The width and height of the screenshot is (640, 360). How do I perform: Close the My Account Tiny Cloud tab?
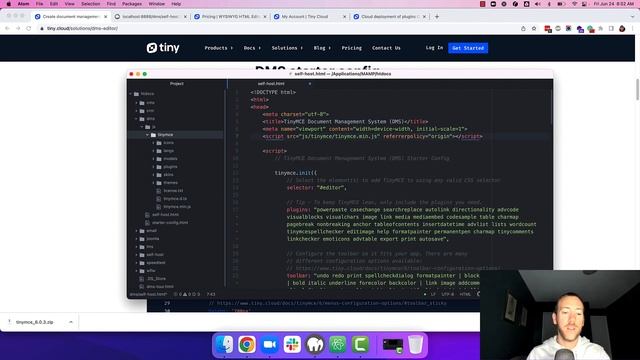[344, 17]
